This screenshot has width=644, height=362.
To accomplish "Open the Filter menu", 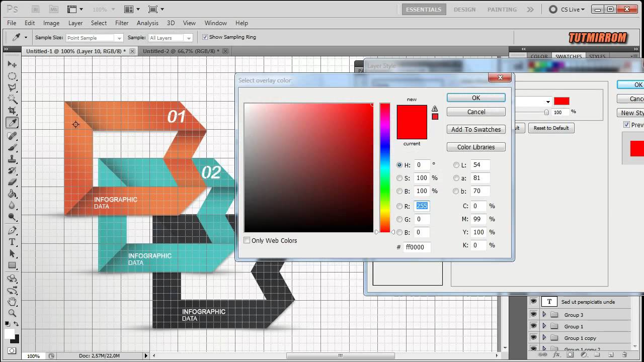I will 122,23.
